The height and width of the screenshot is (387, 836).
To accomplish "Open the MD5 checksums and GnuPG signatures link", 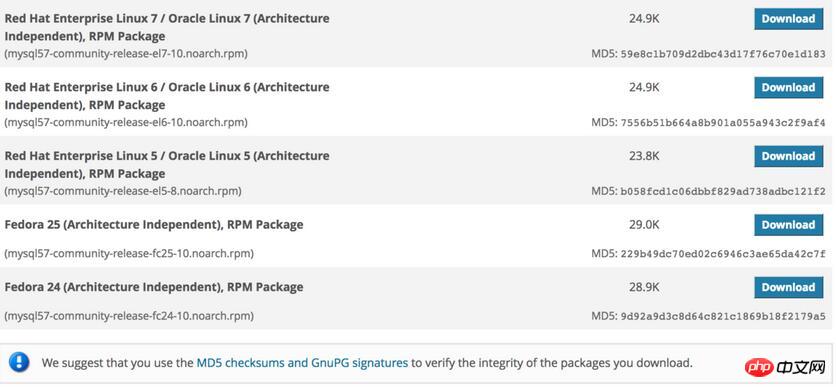I will pyautogui.click(x=302, y=364).
